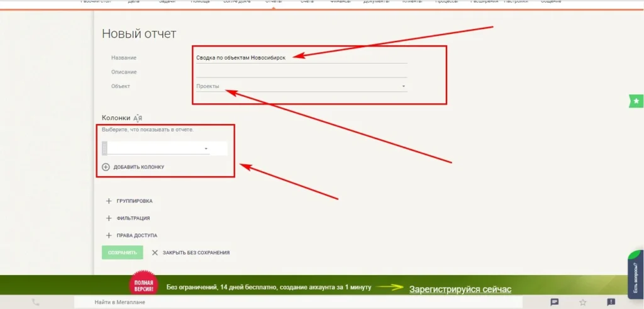
Task: Click the column sort АЯ icon
Action: (x=138, y=118)
